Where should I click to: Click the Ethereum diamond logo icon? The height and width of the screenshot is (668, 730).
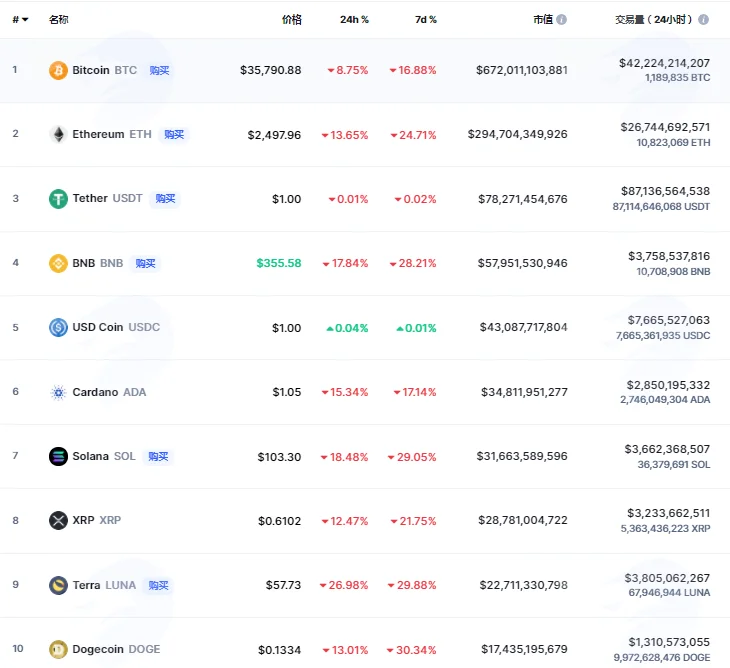pos(58,135)
